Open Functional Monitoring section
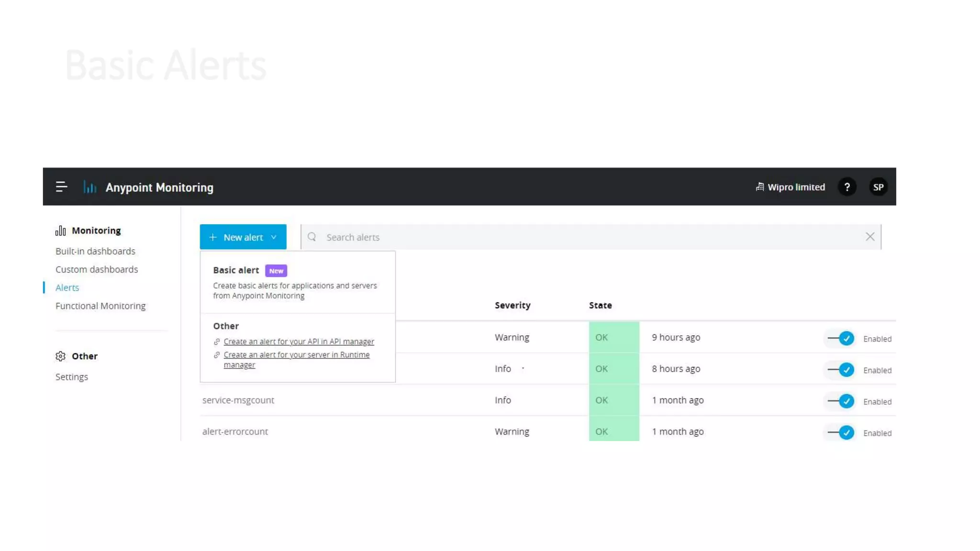Screen dimensions: 980x551 point(100,306)
